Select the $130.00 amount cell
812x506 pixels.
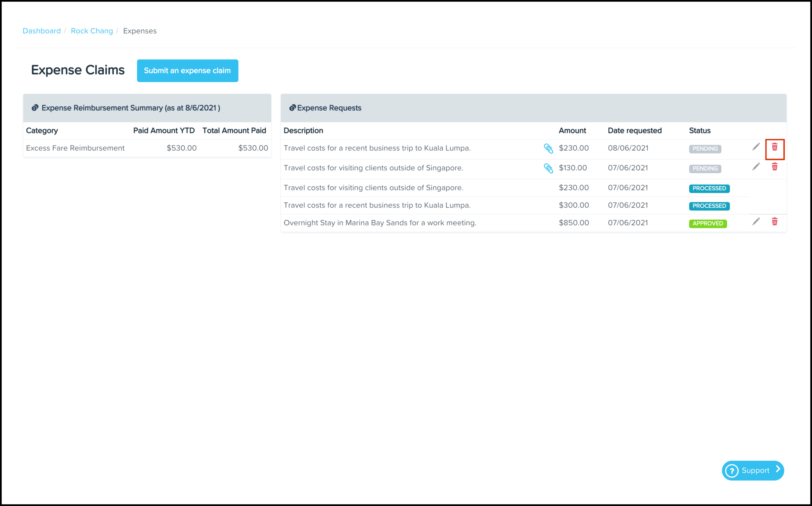(573, 168)
